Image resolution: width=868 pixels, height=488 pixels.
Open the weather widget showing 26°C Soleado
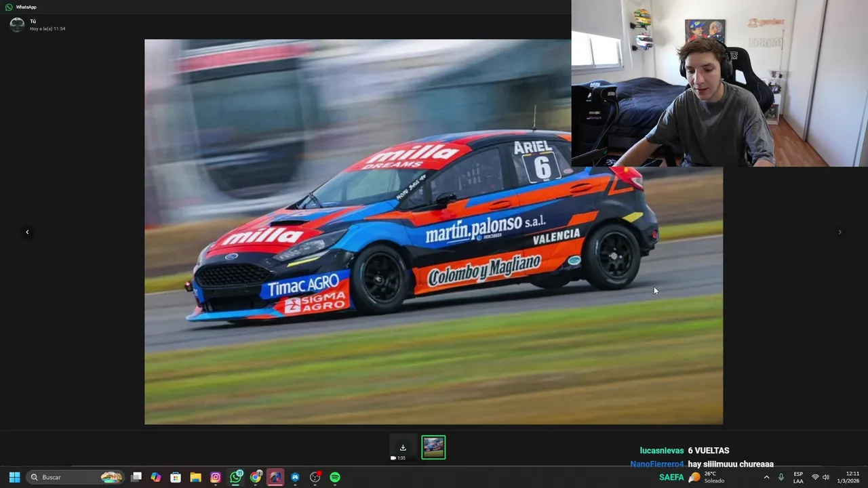pyautogui.click(x=707, y=477)
